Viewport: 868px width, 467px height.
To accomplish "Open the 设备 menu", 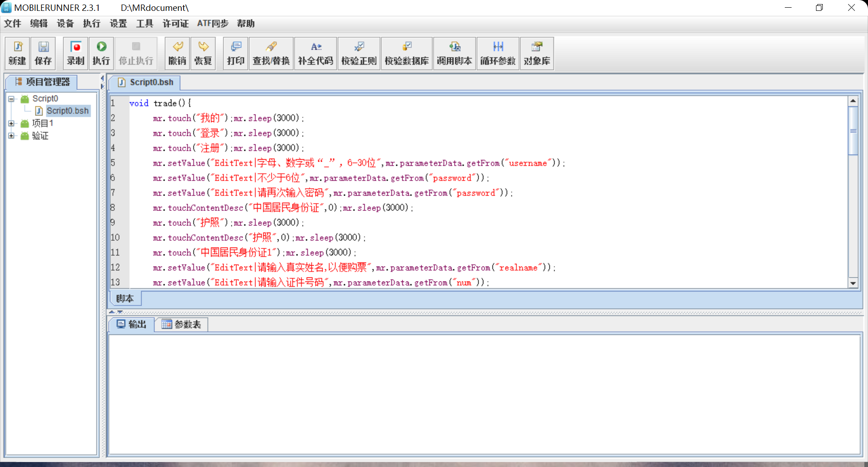I will click(x=65, y=24).
